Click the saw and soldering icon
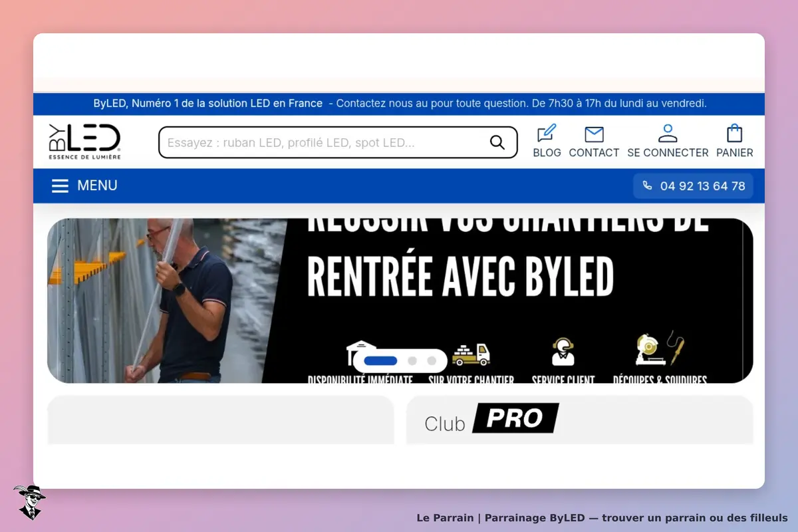 pyautogui.click(x=660, y=348)
